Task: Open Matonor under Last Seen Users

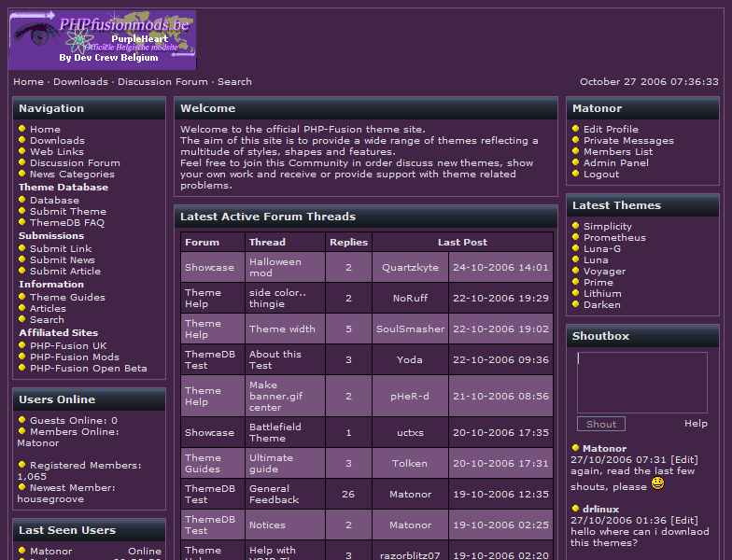Action: pyautogui.click(x=50, y=551)
